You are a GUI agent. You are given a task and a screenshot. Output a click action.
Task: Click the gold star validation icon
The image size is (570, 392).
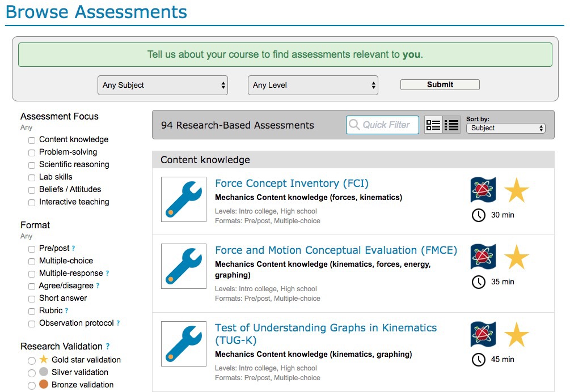coord(44,359)
